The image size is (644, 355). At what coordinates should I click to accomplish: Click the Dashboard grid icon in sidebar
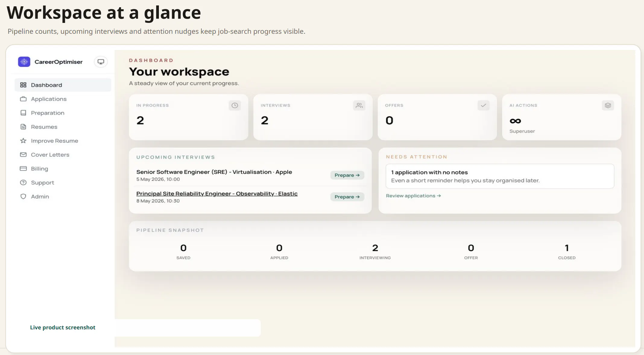[x=23, y=85]
